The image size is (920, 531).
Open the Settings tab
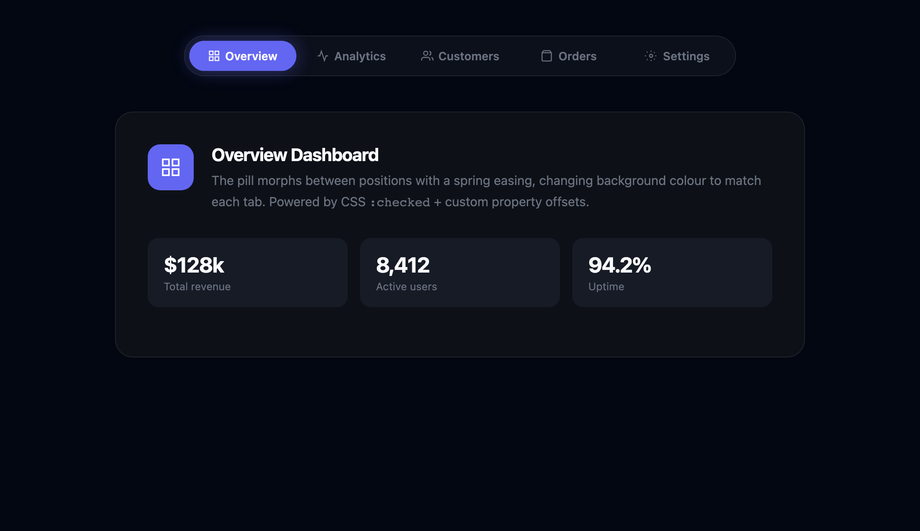(677, 56)
